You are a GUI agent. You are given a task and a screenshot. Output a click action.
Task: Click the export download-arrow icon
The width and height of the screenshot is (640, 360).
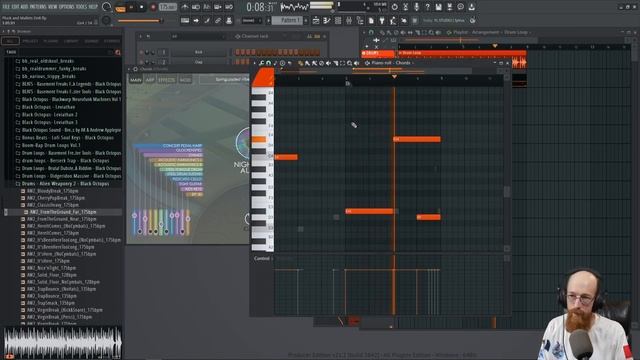[x=471, y=7]
